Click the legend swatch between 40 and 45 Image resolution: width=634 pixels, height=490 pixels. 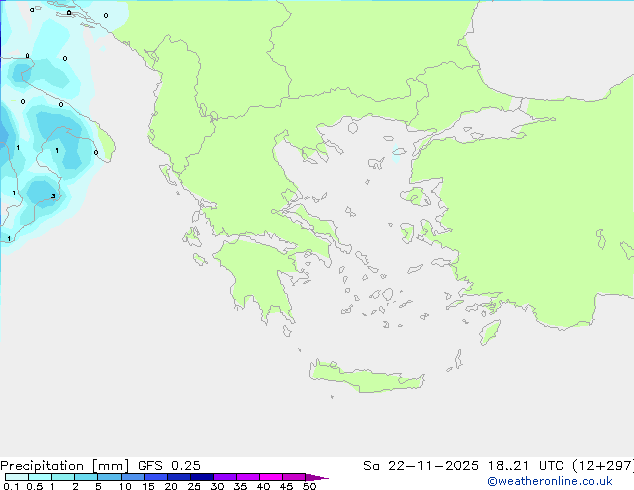pyautogui.click(x=271, y=477)
